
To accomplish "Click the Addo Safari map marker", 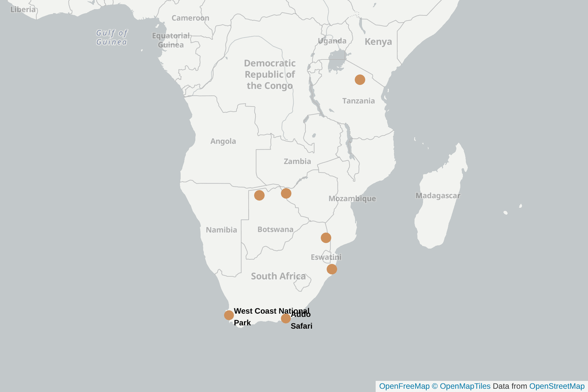I will pyautogui.click(x=286, y=318).
